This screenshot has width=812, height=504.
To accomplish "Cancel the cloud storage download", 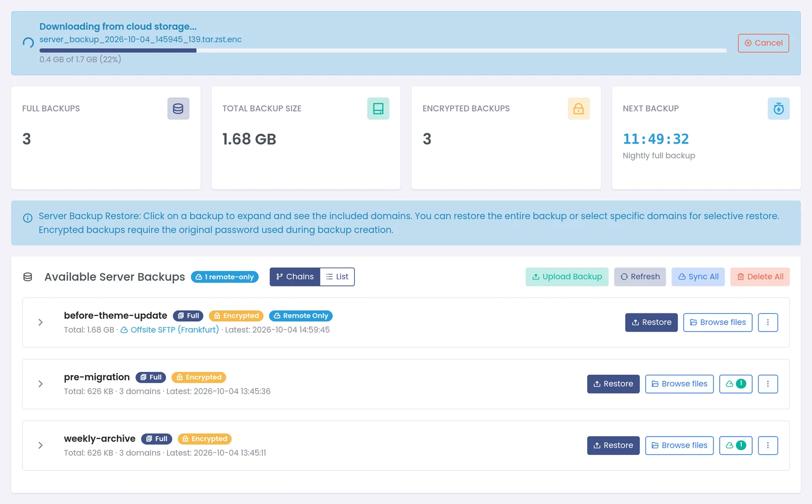I will [x=763, y=43].
